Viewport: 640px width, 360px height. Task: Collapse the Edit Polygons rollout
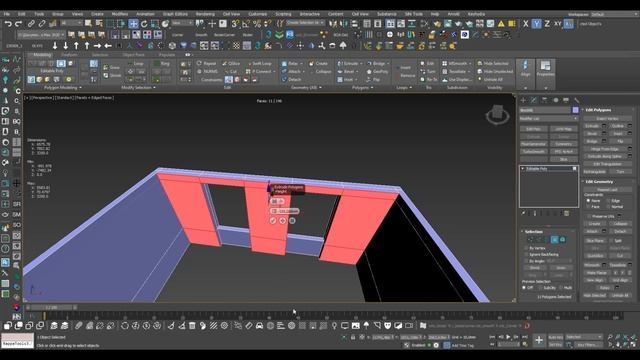(583, 110)
